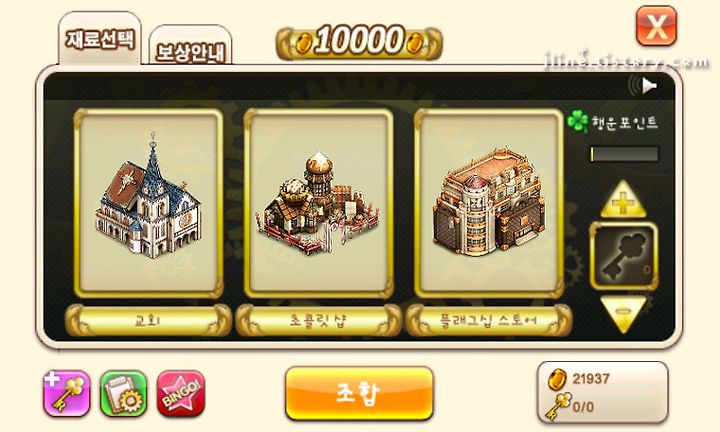Click the yellow minus down arrow
Screen dimensions: 720x432
coord(623,314)
